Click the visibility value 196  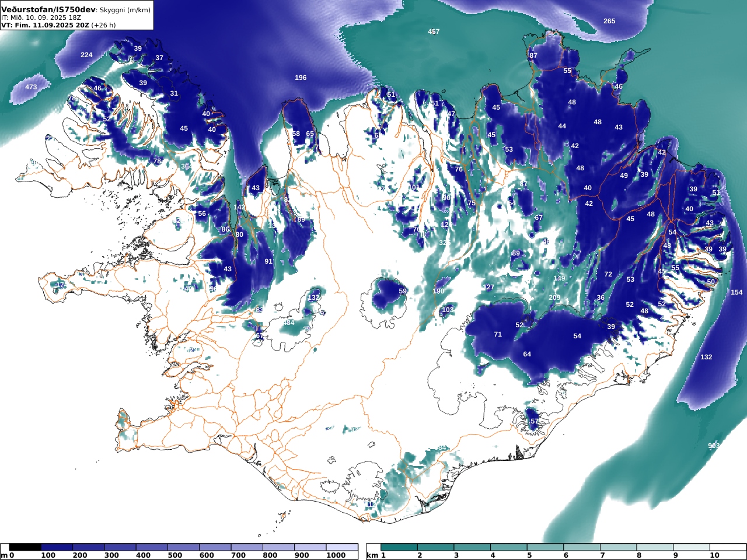point(301,78)
